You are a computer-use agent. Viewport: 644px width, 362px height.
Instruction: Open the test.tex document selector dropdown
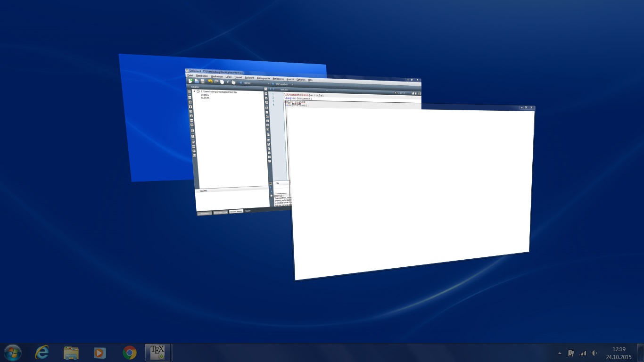tap(327, 90)
